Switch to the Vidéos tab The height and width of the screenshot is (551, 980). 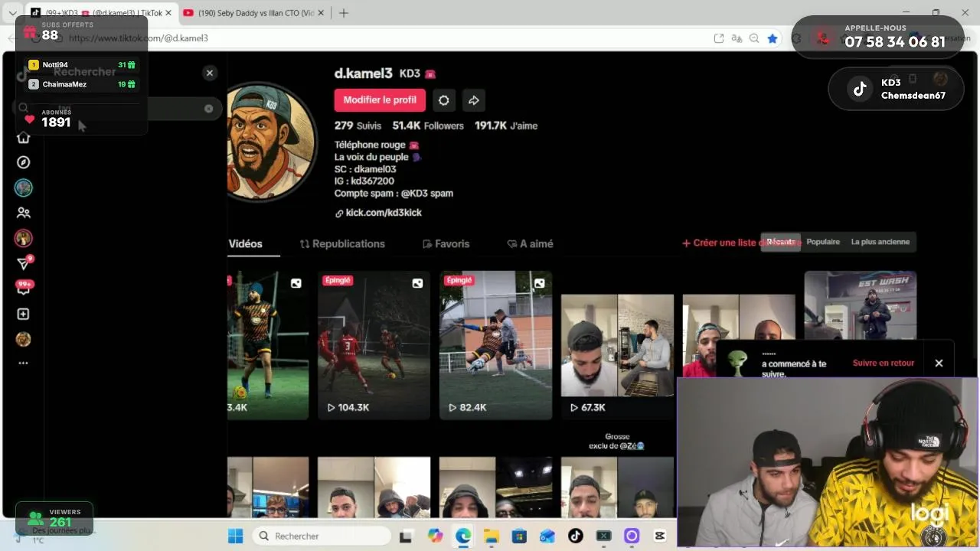coord(245,243)
